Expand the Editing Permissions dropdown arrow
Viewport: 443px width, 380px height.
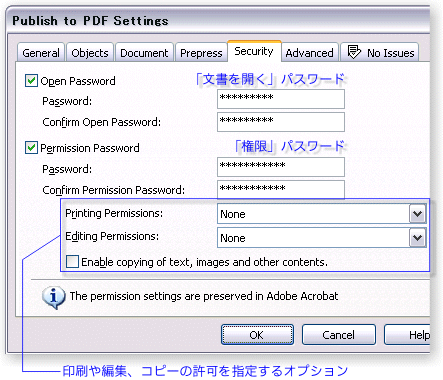coord(417,238)
